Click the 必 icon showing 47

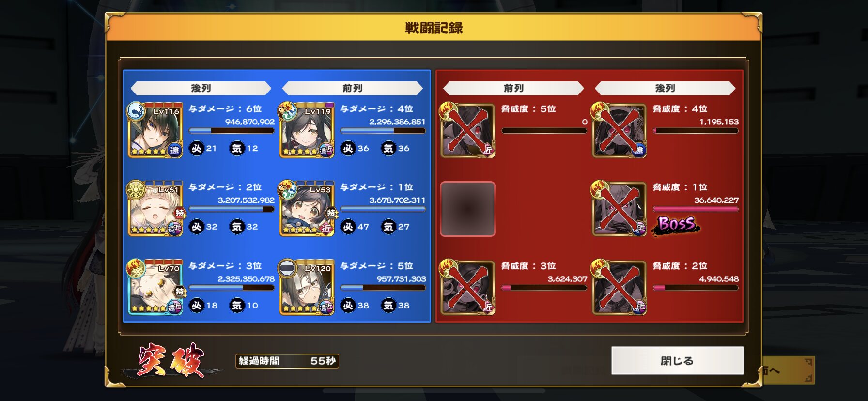(348, 227)
